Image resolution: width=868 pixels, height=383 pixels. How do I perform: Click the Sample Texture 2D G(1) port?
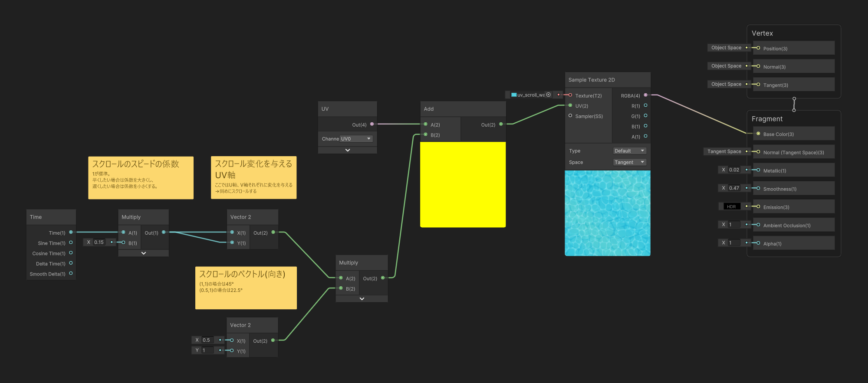[645, 115]
